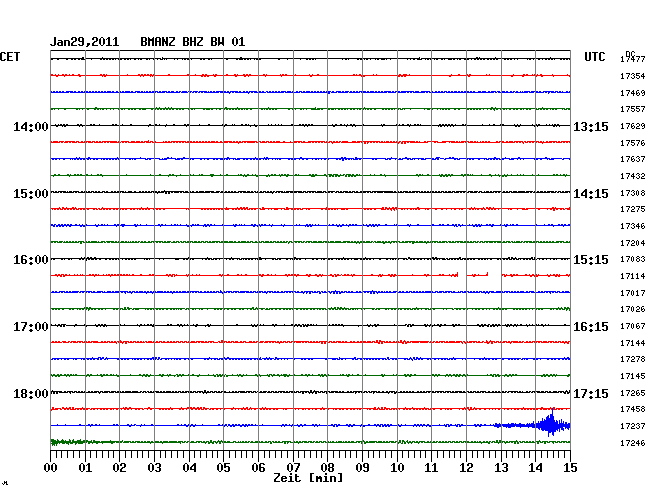Click the DC offset value 17458
Screen dimensions: 650x494
coord(633,409)
